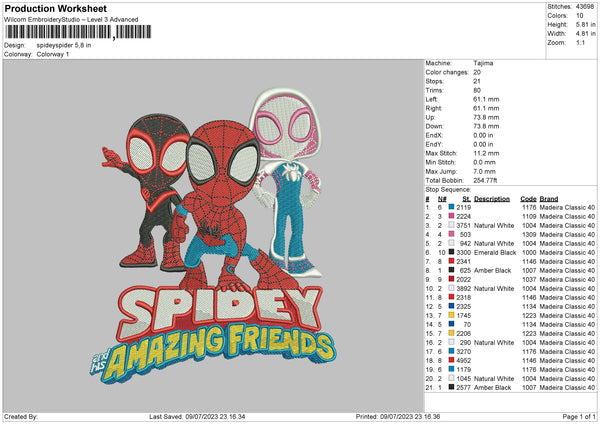This screenshot has width=600, height=424.
Task: Click the 'St.' column header
Action: pos(466,199)
